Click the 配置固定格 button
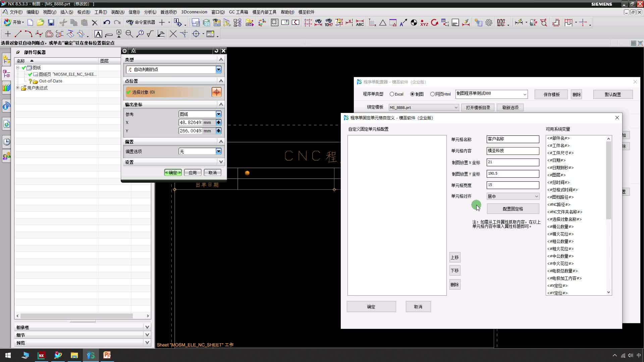The image size is (644, 362). (x=513, y=209)
